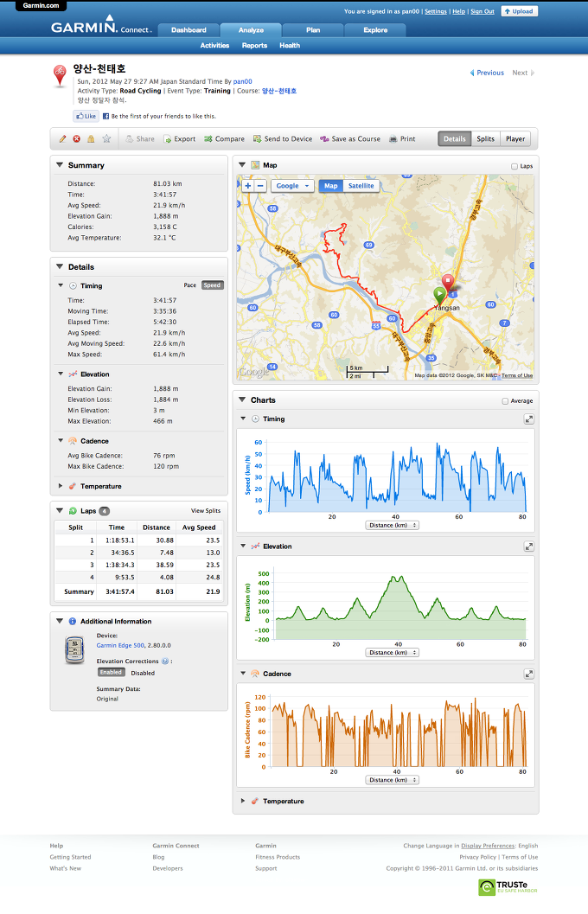Open the Google map provider dropdown
This screenshot has height=914, width=588.
click(x=292, y=186)
